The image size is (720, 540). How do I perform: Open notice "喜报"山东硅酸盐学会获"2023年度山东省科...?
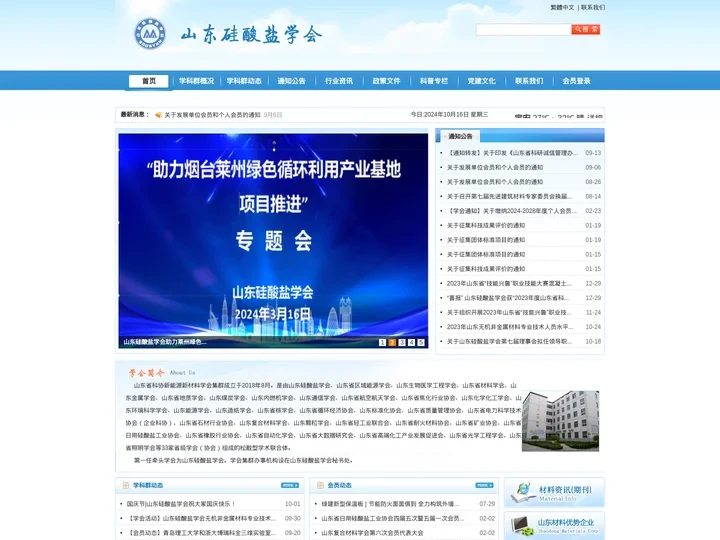click(x=508, y=298)
